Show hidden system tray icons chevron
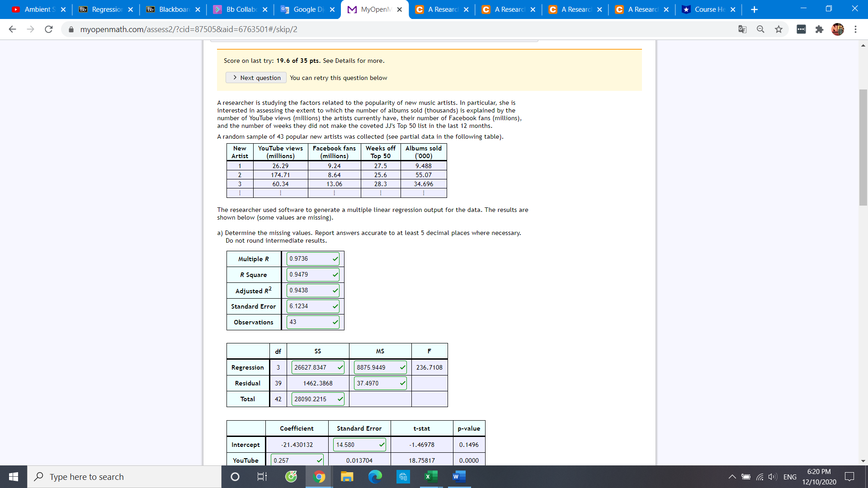Viewport: 868px width, 488px height. [732, 477]
